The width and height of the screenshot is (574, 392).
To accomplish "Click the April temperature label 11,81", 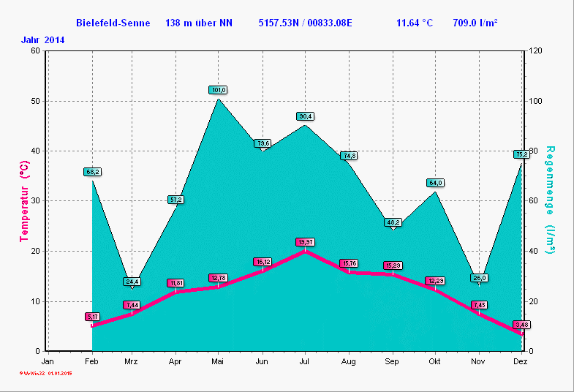I will pos(175,283).
